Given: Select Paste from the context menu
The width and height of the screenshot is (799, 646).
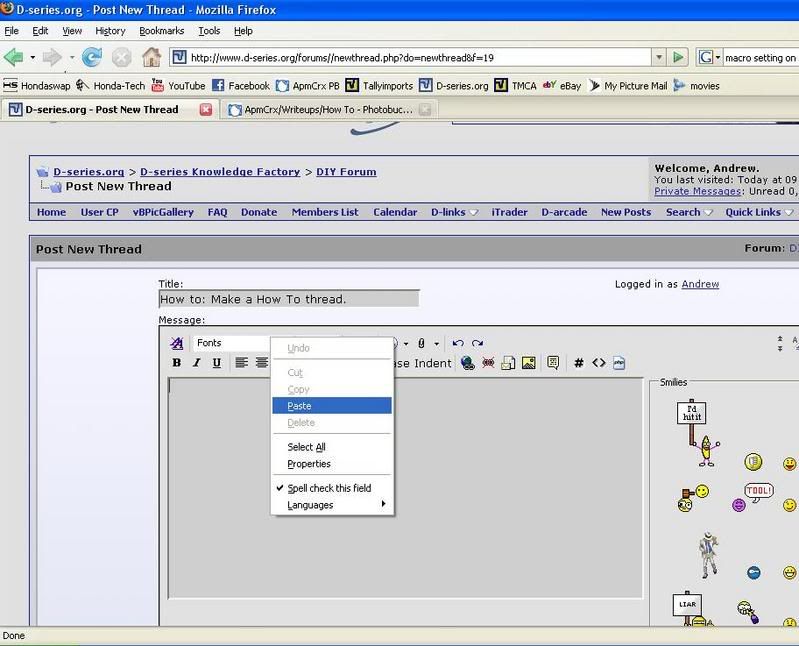Looking at the screenshot, I should coord(299,406).
